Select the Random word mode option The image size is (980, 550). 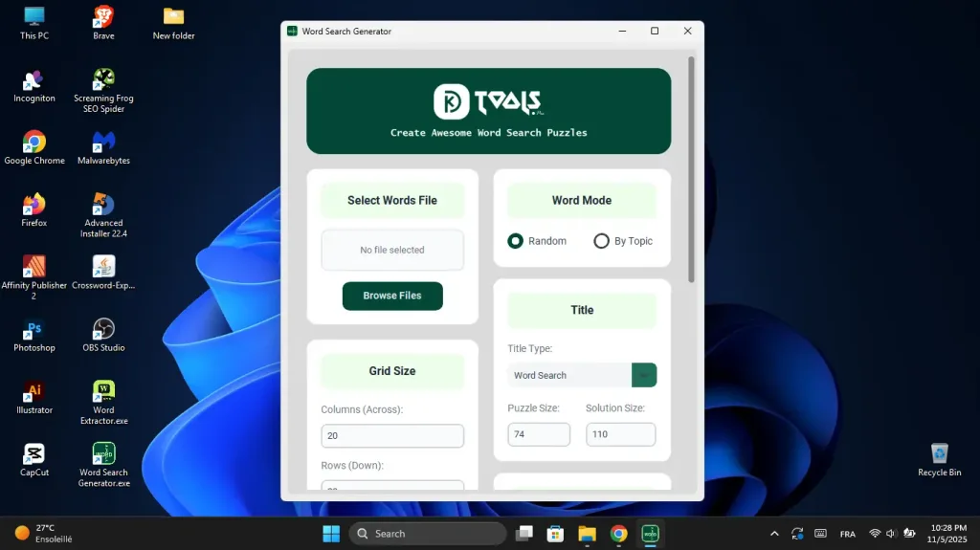516,241
